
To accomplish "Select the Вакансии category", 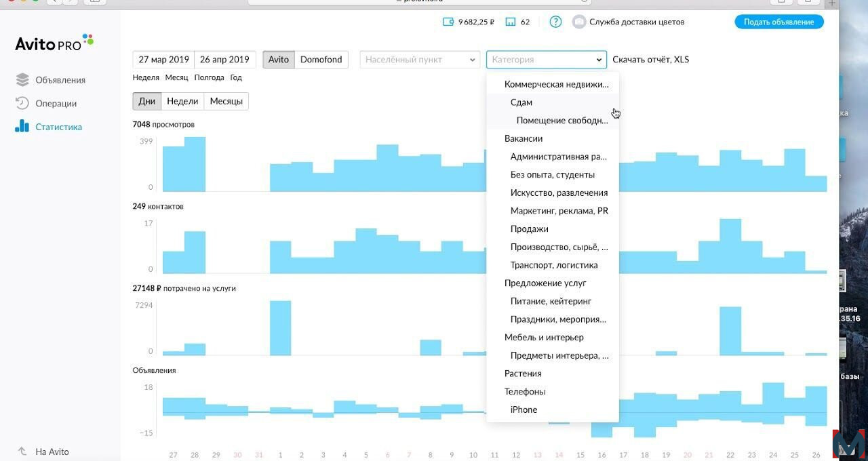I will [x=553, y=138].
